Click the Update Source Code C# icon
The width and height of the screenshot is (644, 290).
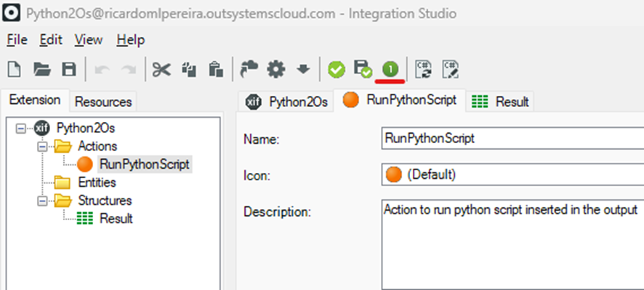tap(424, 70)
